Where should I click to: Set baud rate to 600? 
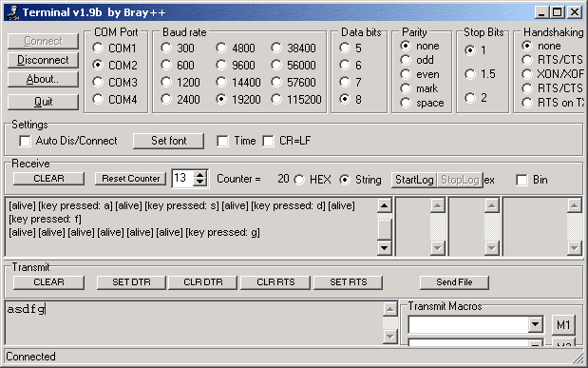(x=178, y=65)
